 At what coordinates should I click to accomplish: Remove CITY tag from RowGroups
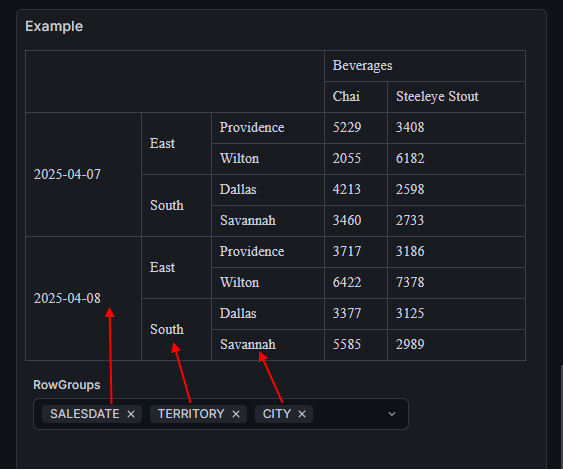pyautogui.click(x=302, y=414)
